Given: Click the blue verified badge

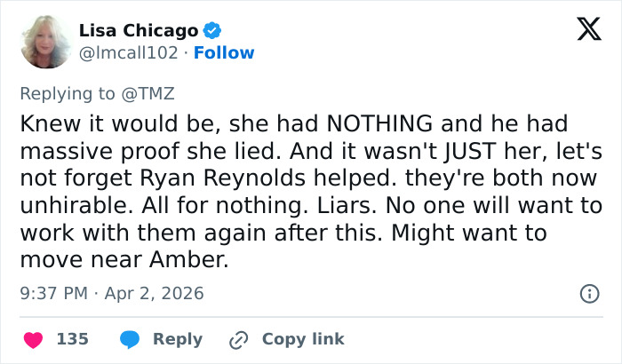Looking at the screenshot, I should click(x=212, y=31).
